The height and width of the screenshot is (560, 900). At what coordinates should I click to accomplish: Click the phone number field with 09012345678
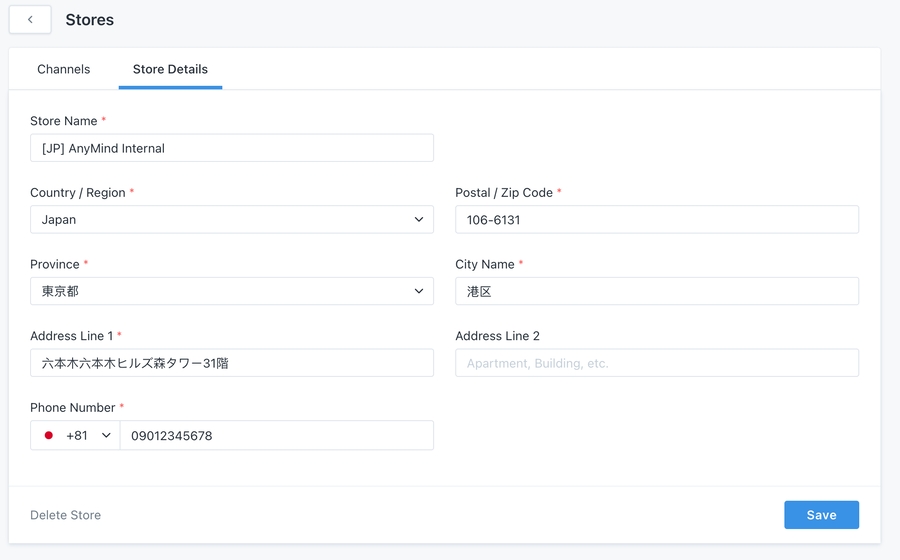[276, 436]
